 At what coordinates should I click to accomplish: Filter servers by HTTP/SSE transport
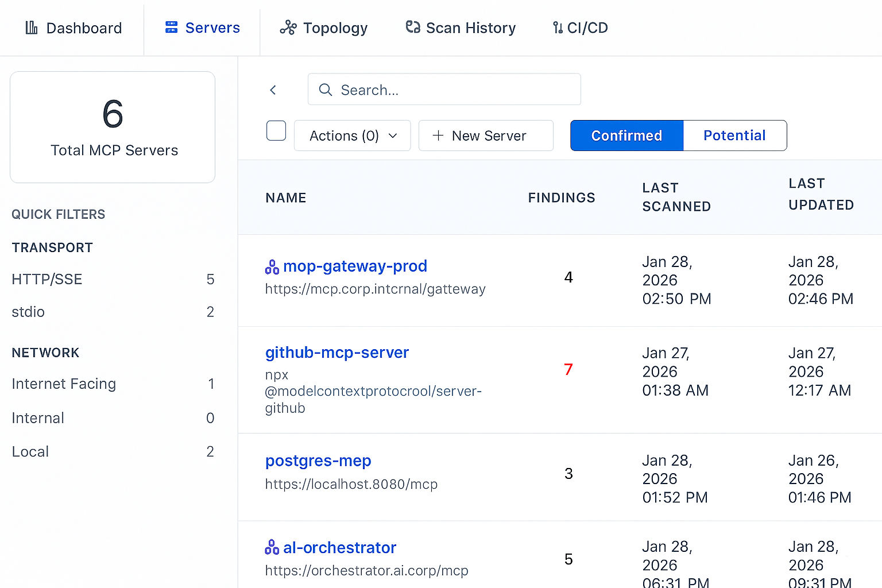pyautogui.click(x=47, y=279)
